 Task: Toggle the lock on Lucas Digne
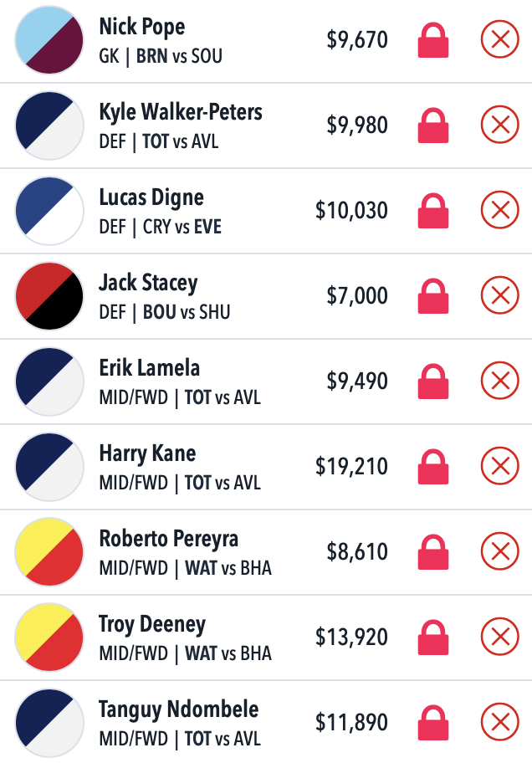pos(433,211)
